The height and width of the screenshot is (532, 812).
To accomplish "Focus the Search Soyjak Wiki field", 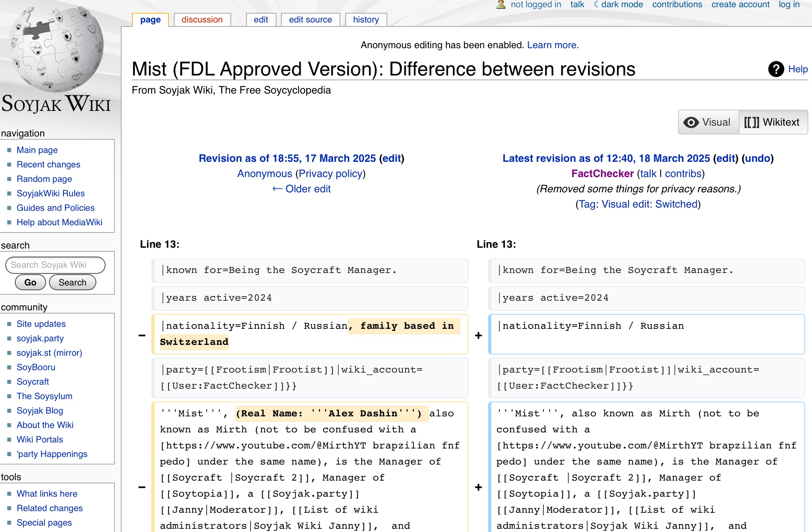I will tap(55, 265).
